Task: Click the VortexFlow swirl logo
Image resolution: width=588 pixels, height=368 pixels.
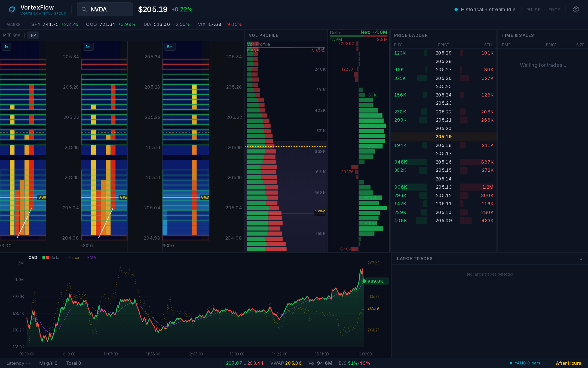Action: (12, 10)
